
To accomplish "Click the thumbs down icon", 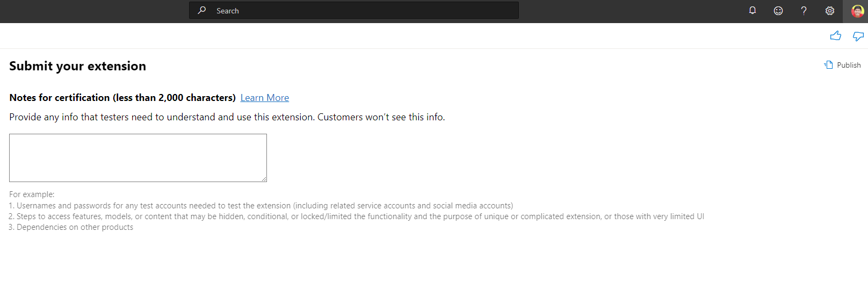I will tap(858, 36).
